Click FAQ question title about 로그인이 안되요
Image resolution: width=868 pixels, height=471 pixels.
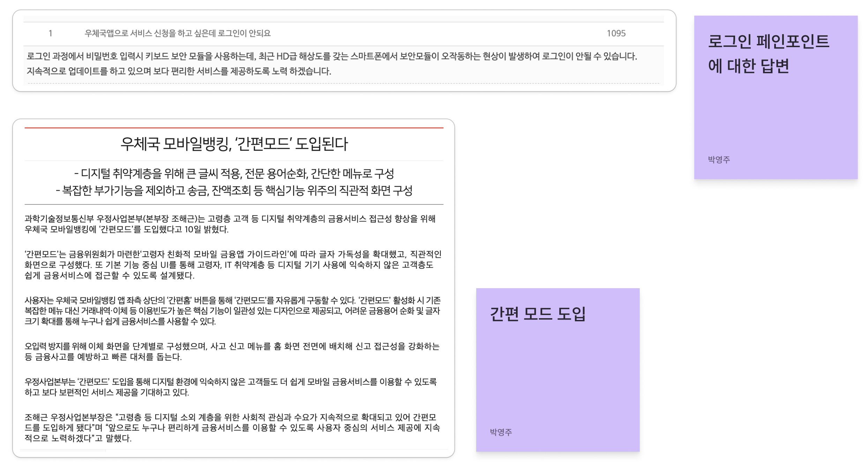pyautogui.click(x=178, y=33)
